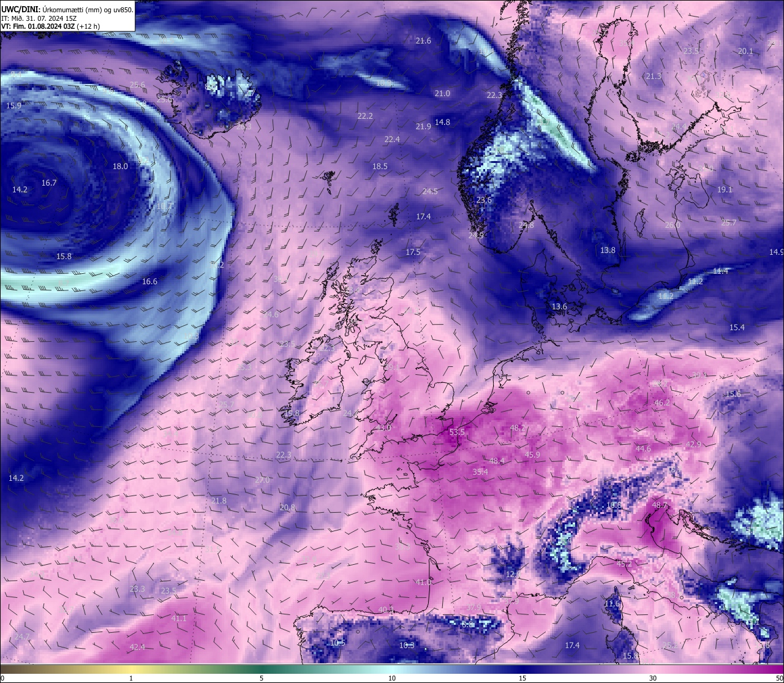Select the 10.3 value label

[x=407, y=646]
